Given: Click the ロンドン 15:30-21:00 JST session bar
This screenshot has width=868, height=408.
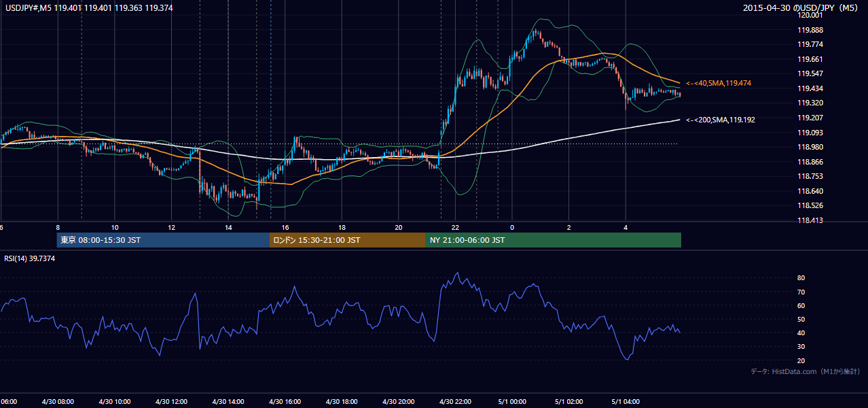Looking at the screenshot, I should 348,240.
